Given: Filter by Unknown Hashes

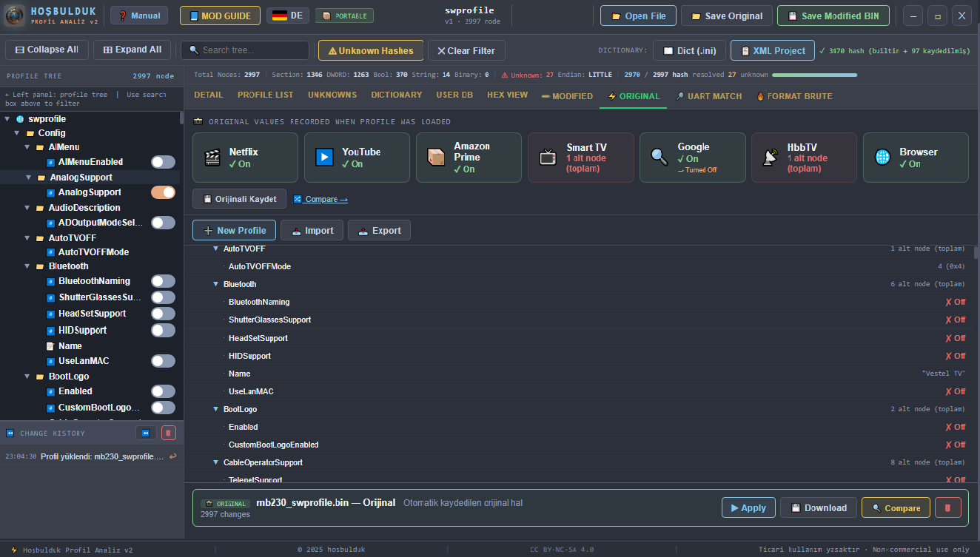Looking at the screenshot, I should click(x=371, y=50).
